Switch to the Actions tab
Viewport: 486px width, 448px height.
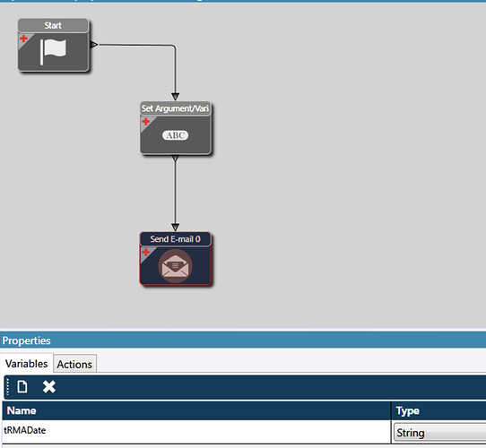click(74, 365)
